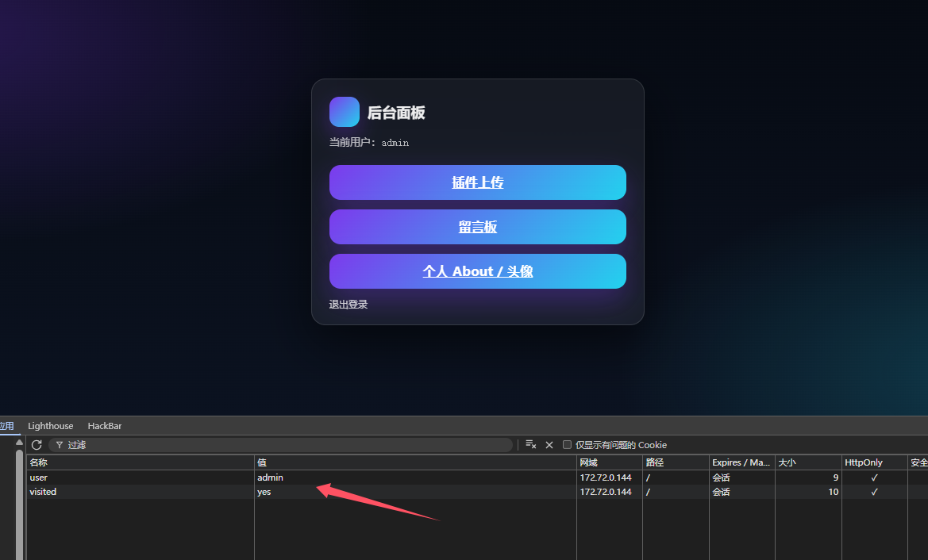The width and height of the screenshot is (928, 560).
Task: Click the 退出登录 link
Action: point(348,305)
